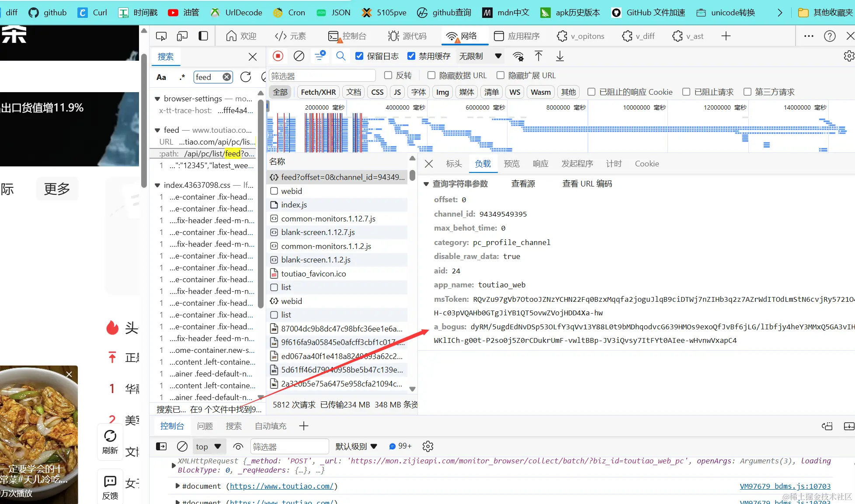Open https://www.toutiao.com/ console link

pos(282,486)
